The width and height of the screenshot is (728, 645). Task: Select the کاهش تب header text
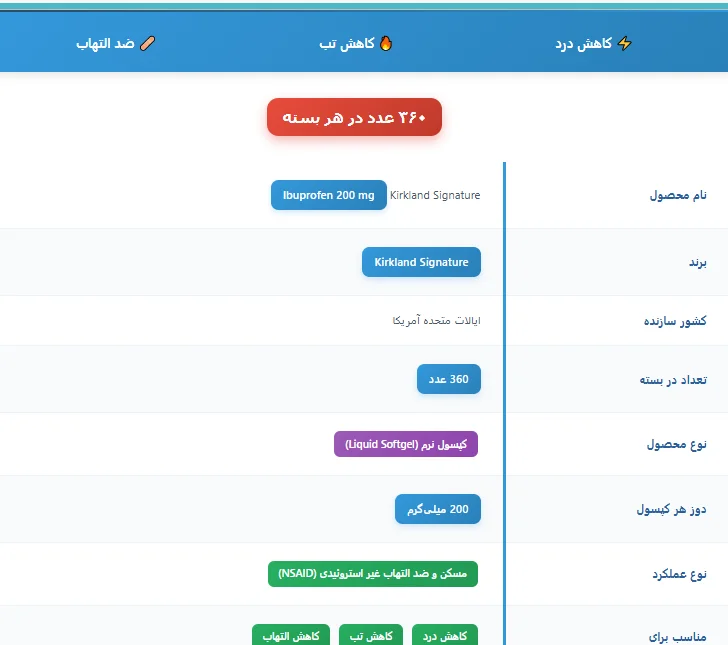[347, 44]
